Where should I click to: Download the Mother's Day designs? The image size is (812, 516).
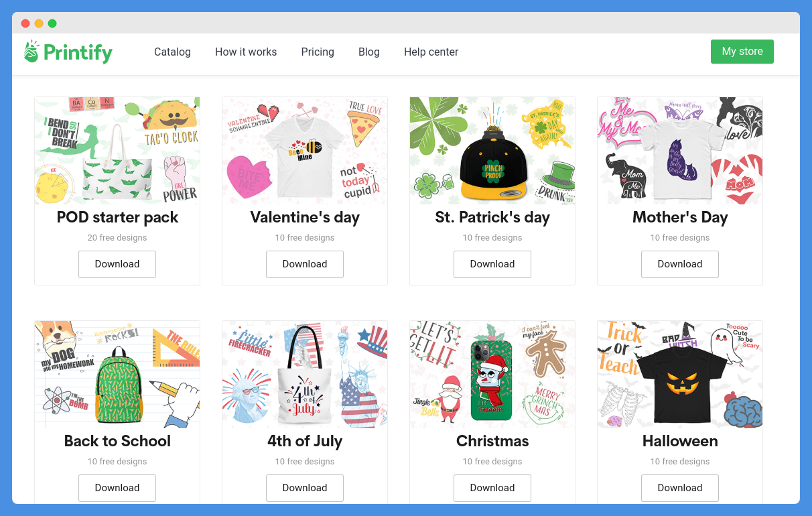[680, 264]
